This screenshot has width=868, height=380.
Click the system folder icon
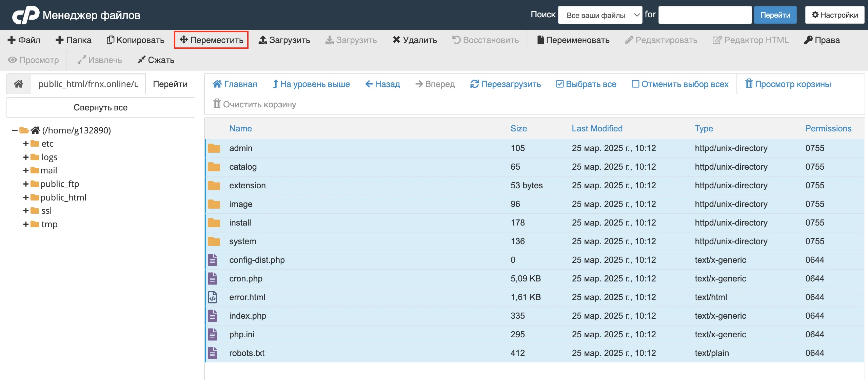(214, 241)
